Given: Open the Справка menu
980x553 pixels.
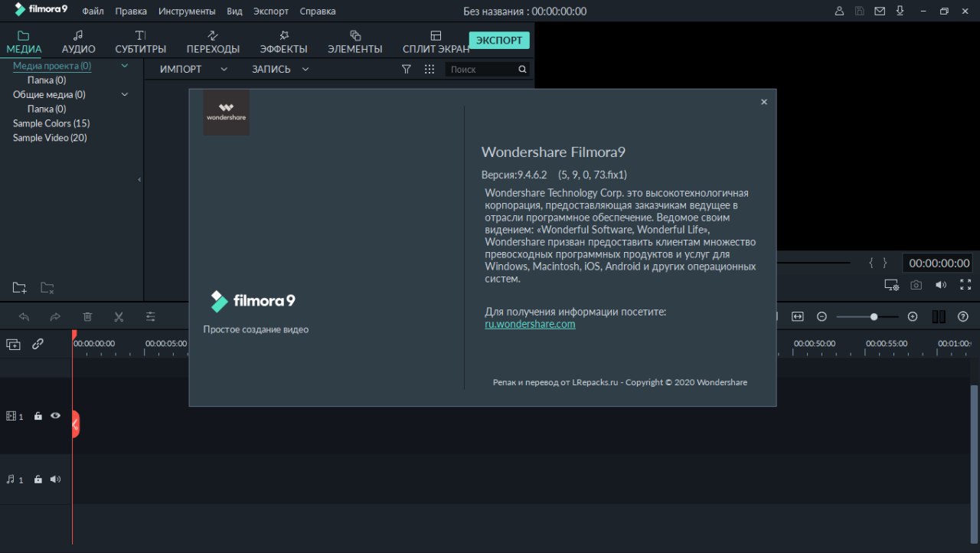Looking at the screenshot, I should pyautogui.click(x=317, y=11).
